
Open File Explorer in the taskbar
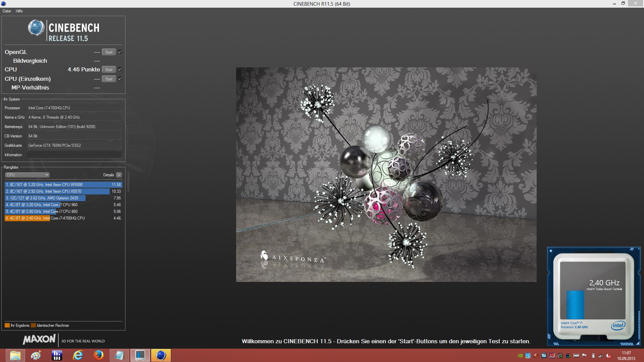[x=15, y=355]
